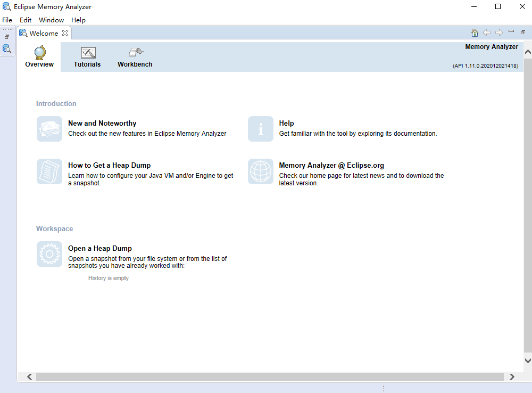Switch to the Tutorials page label
Viewport: 532px width, 393px height.
click(x=87, y=64)
